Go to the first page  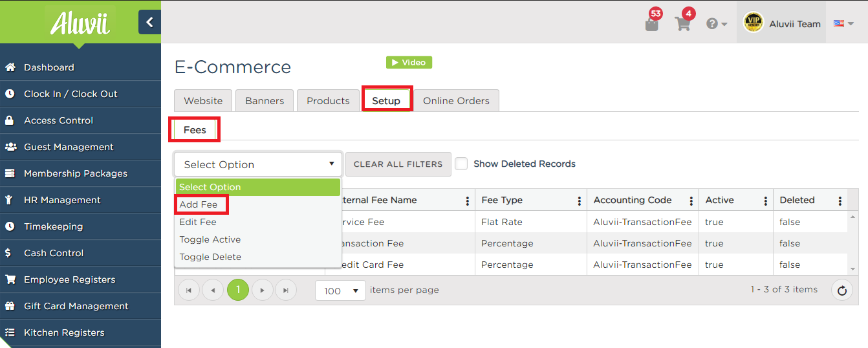[x=189, y=290]
